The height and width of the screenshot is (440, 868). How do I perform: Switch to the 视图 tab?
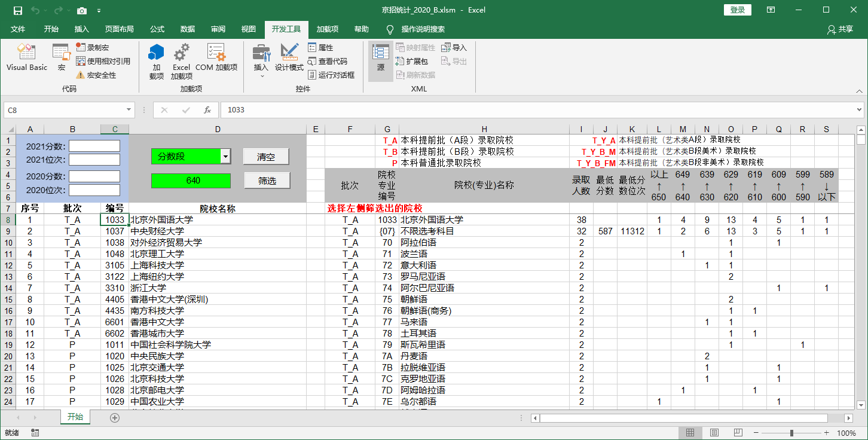(x=249, y=29)
